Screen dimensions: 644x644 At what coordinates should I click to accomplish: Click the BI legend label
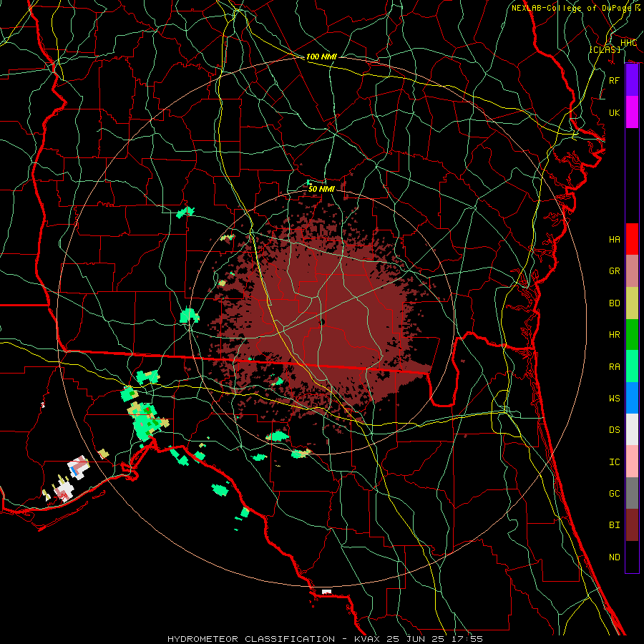[614, 525]
